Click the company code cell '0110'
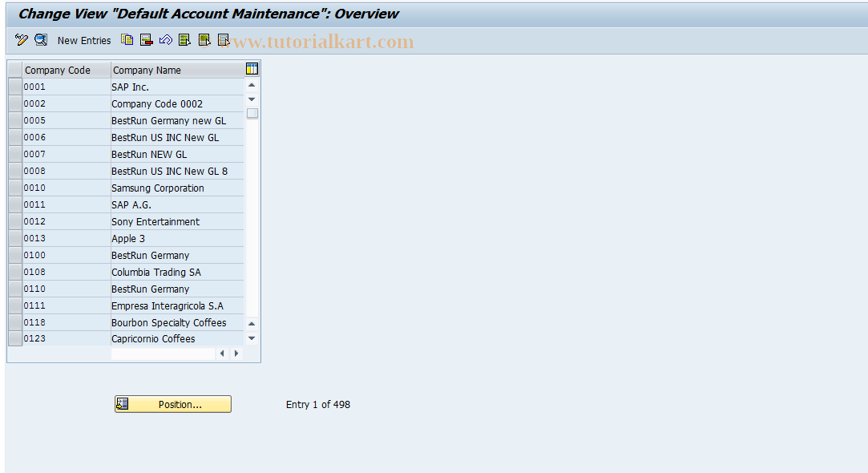The width and height of the screenshot is (868, 473). click(x=67, y=289)
